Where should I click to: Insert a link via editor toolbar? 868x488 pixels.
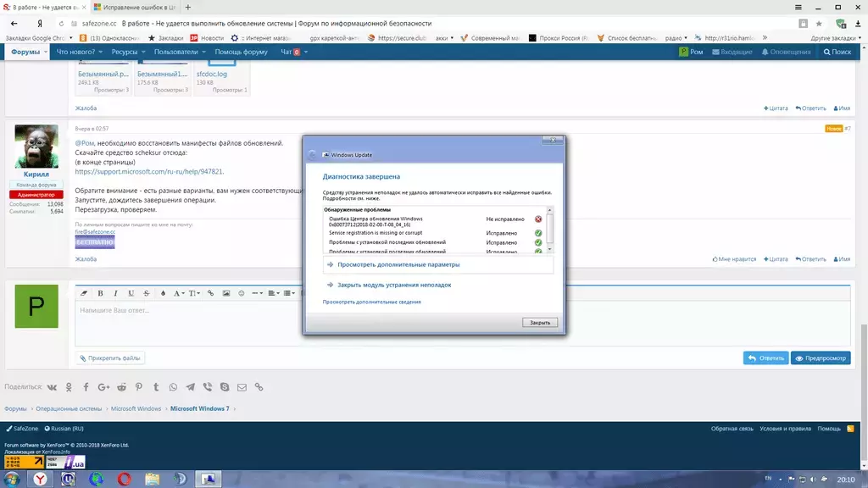pyautogui.click(x=210, y=293)
